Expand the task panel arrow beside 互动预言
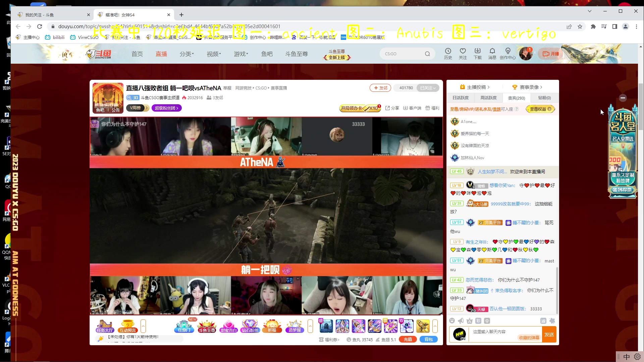 tap(143, 326)
